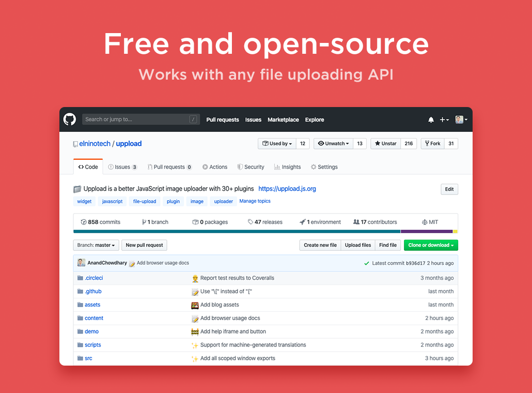The height and width of the screenshot is (393, 532).
Task: Expand the Branch: master dropdown
Action: pyautogui.click(x=96, y=245)
